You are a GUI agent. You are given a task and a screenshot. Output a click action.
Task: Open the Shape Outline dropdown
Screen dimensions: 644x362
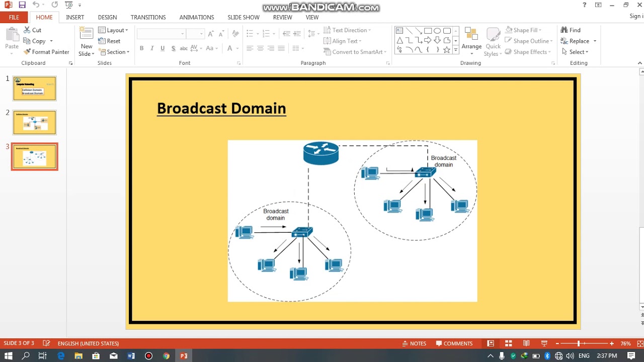(x=529, y=41)
